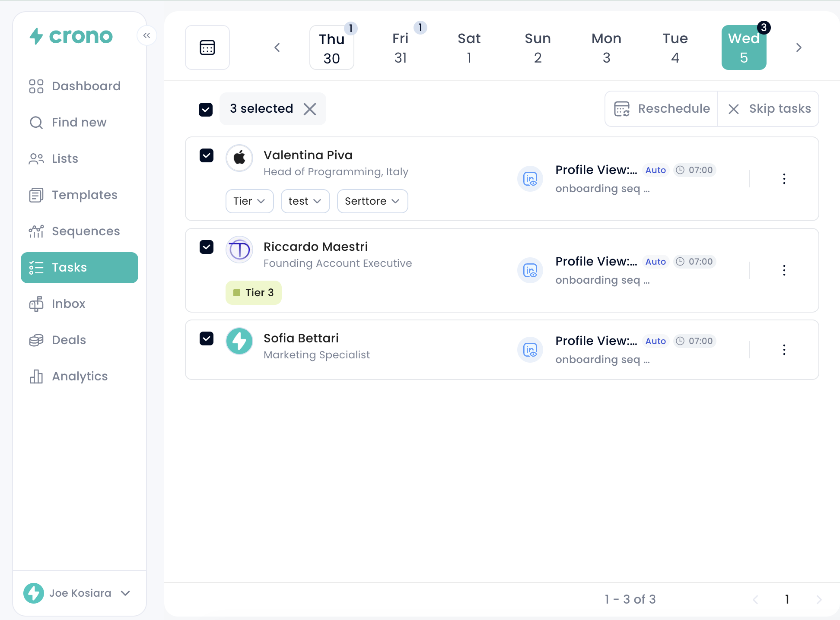
Task: Select the Thu 30 day tab
Action: pos(331,48)
